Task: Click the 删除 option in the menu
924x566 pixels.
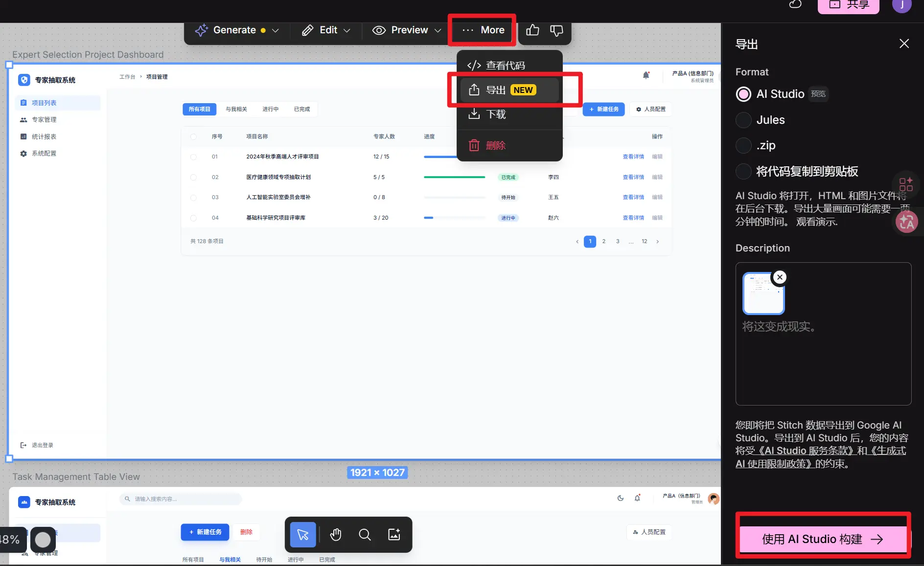Action: (x=495, y=146)
